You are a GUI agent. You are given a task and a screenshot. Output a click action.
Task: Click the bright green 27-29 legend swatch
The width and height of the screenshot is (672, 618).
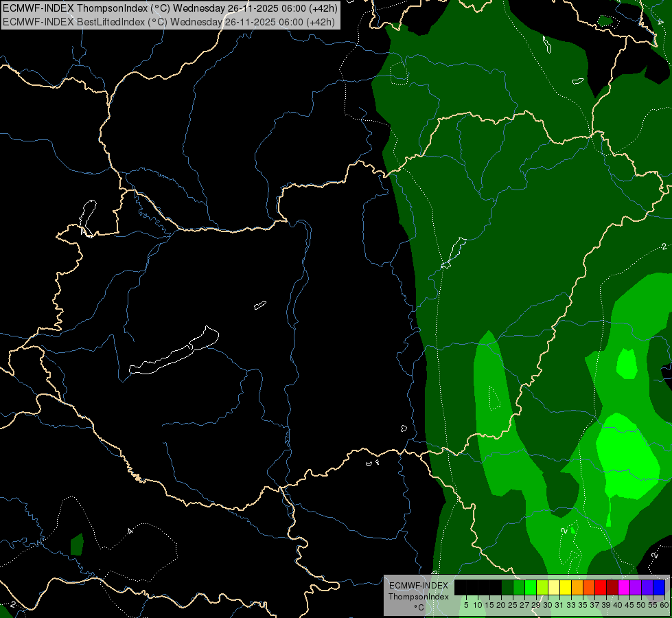[x=531, y=587]
